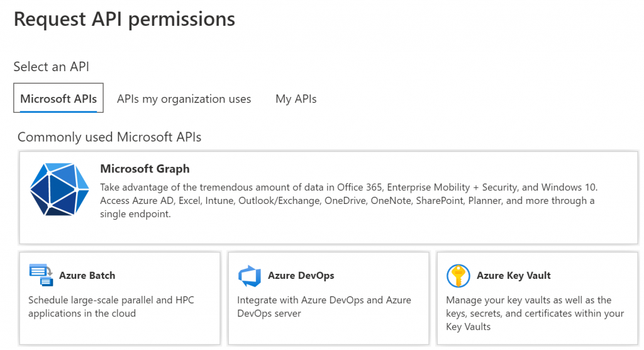Click the Azure Batch HPC description text
The image size is (644, 350).
(111, 307)
